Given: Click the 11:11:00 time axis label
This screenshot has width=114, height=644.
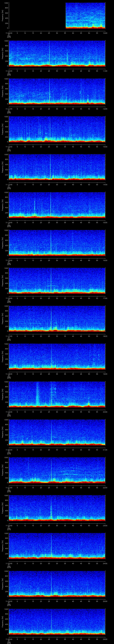Looking at the screenshot, I should point(9,109).
